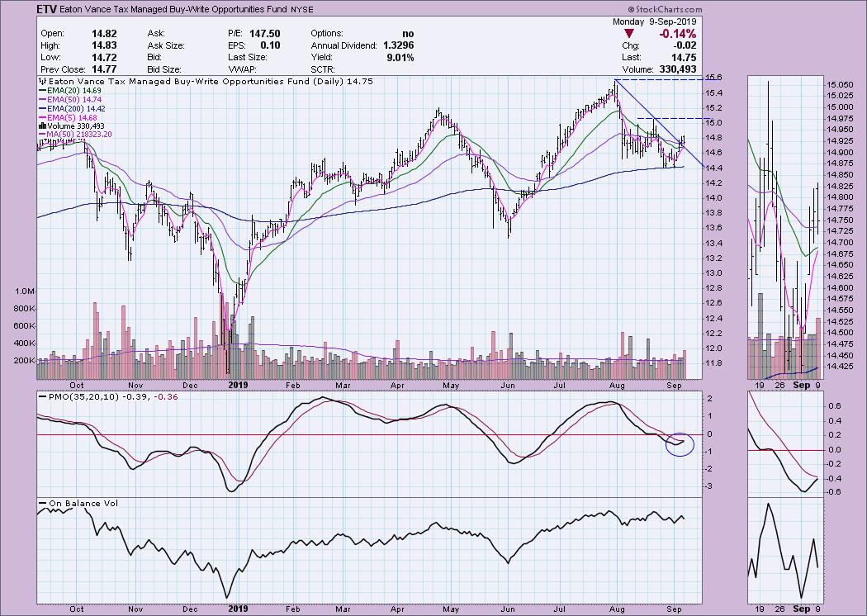867x616 pixels.
Task: Click the -3 label on the PMO axis
Action: 709,486
